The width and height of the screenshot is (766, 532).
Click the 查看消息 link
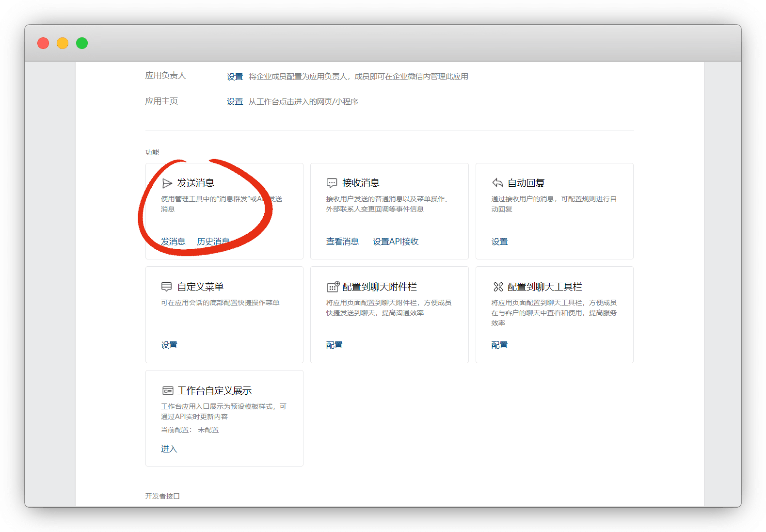pos(342,242)
